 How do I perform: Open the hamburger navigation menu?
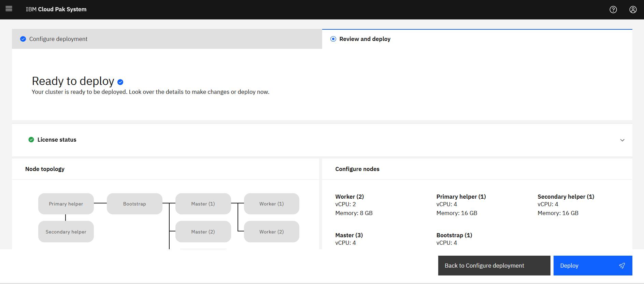click(9, 9)
